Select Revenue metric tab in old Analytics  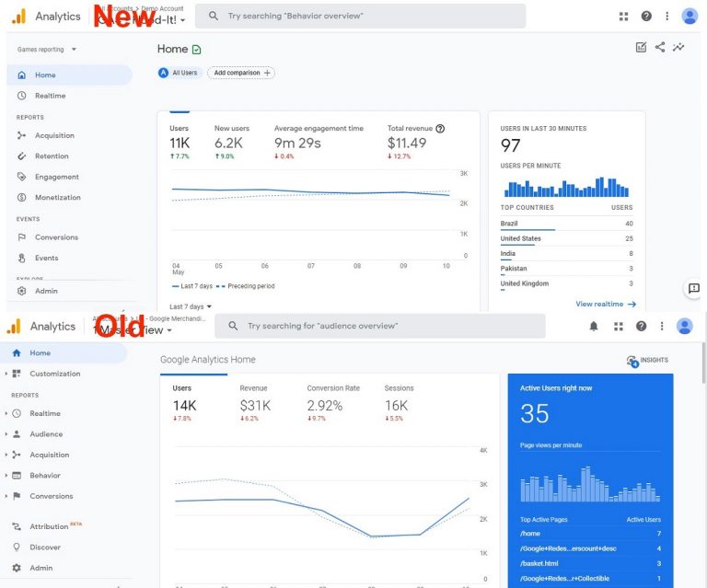[255, 404]
